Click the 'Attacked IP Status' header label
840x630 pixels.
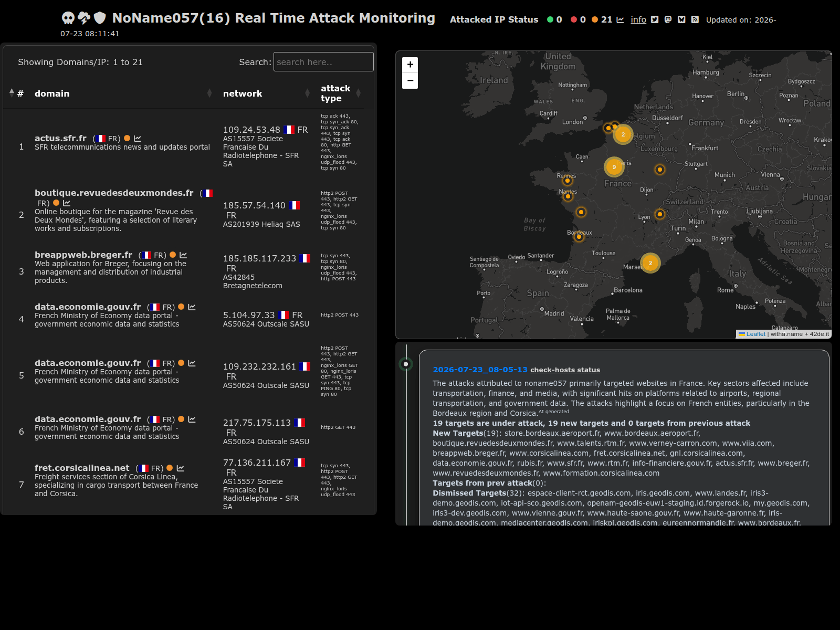[x=494, y=20]
